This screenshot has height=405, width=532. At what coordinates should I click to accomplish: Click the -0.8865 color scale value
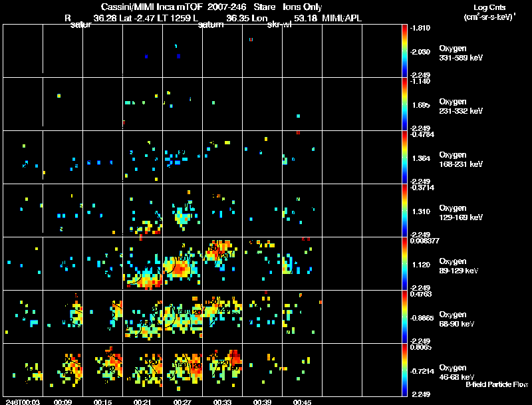coord(422,318)
